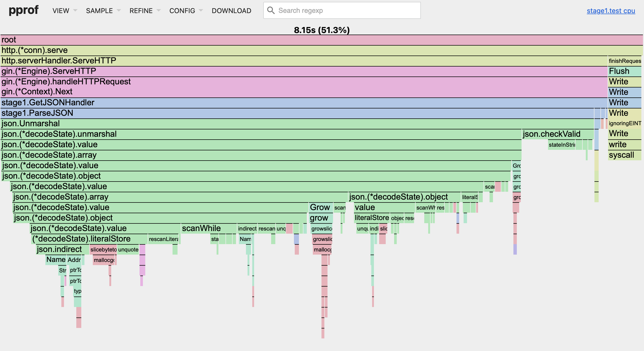Select ignoringEINTR frame
Image resolution: width=644 pixels, height=351 pixels.
click(625, 124)
